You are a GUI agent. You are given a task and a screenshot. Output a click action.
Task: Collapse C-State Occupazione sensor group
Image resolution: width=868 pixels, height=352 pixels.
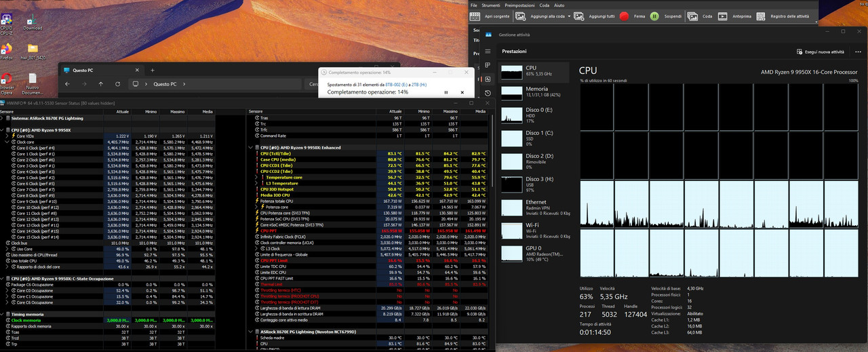[x=3, y=278]
